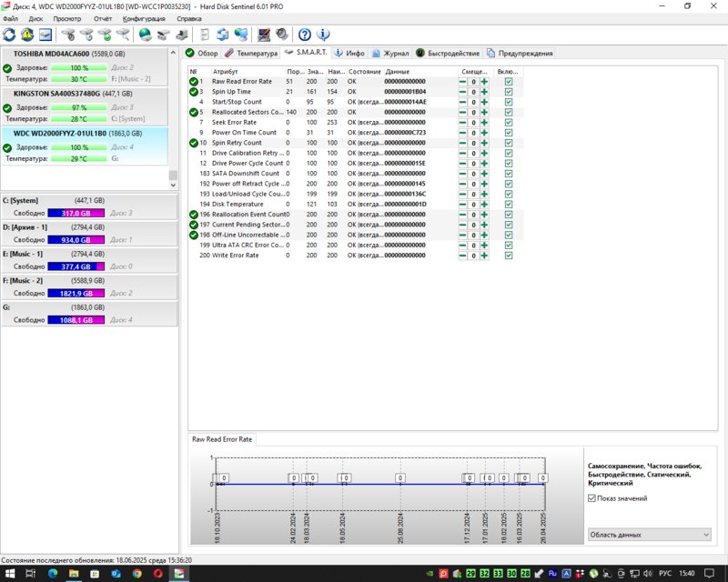This screenshot has width=728, height=582.
Task: Click the plus offset button for Raw Read Error Rate
Action: point(484,82)
